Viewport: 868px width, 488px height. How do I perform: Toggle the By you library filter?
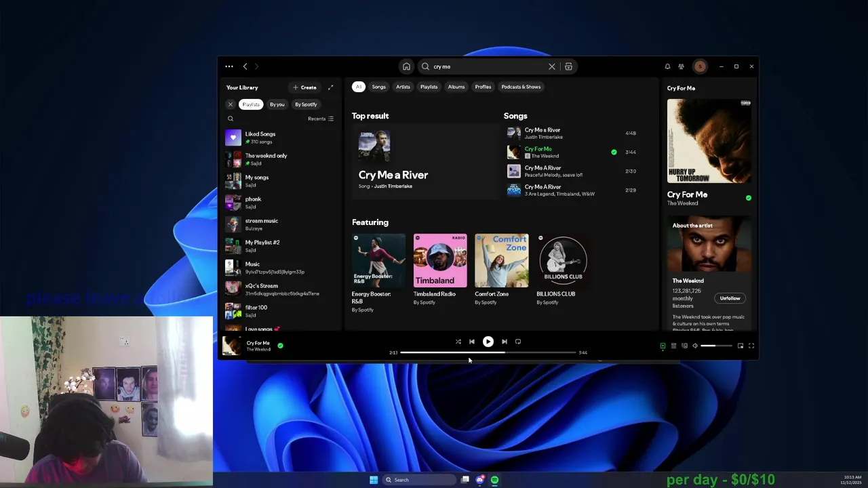click(x=277, y=104)
